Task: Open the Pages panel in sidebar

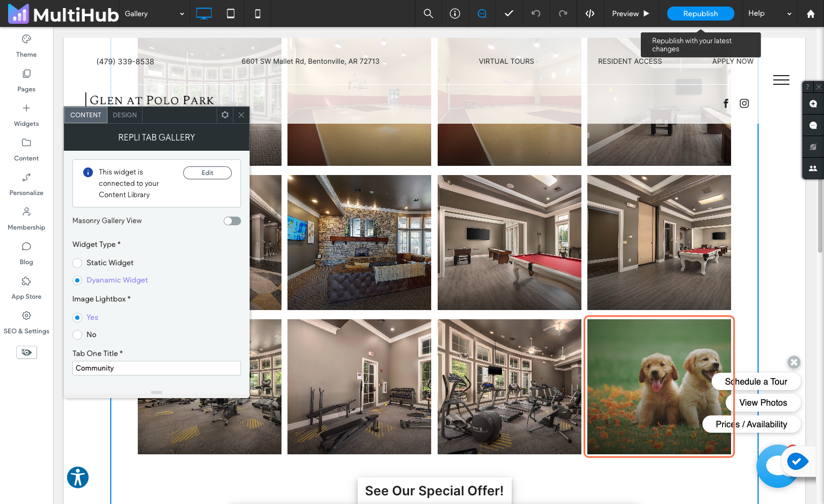Action: 26,80
